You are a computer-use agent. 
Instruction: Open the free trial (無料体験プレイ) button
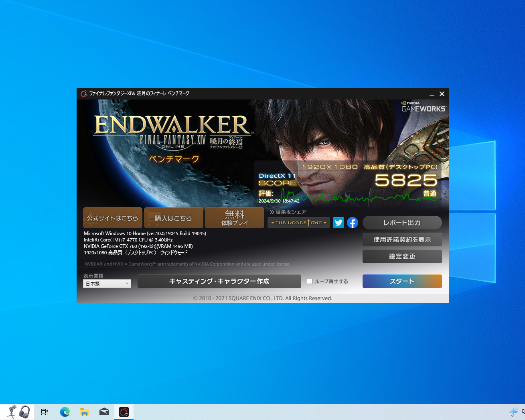click(x=235, y=218)
